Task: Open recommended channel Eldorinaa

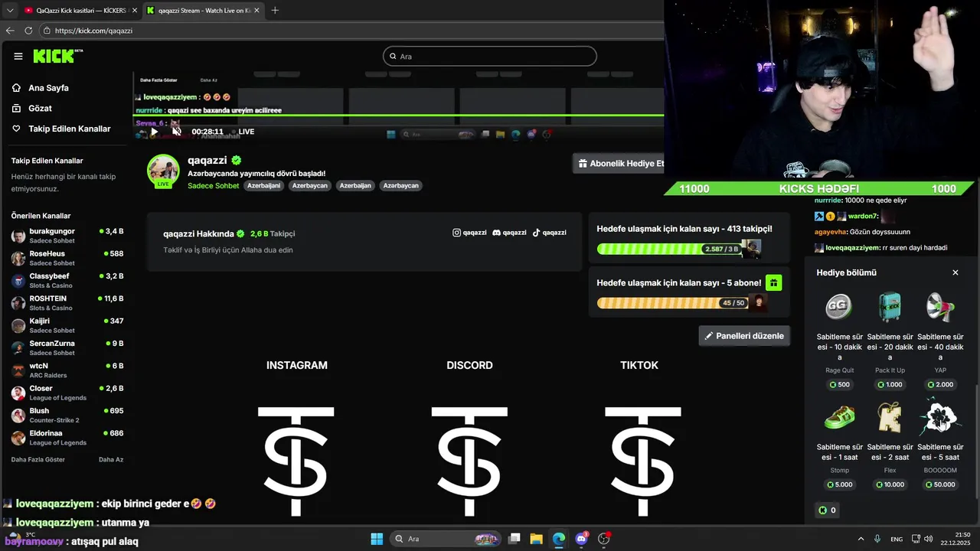Action: point(67,437)
